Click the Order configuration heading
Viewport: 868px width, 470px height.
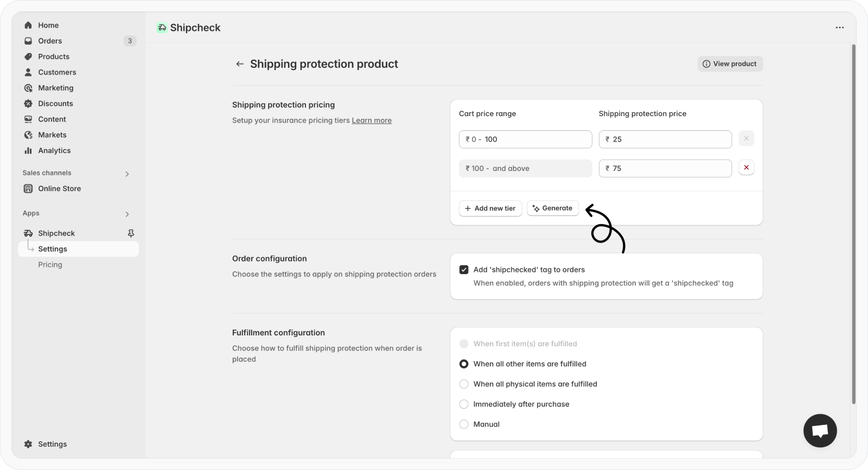pos(270,259)
